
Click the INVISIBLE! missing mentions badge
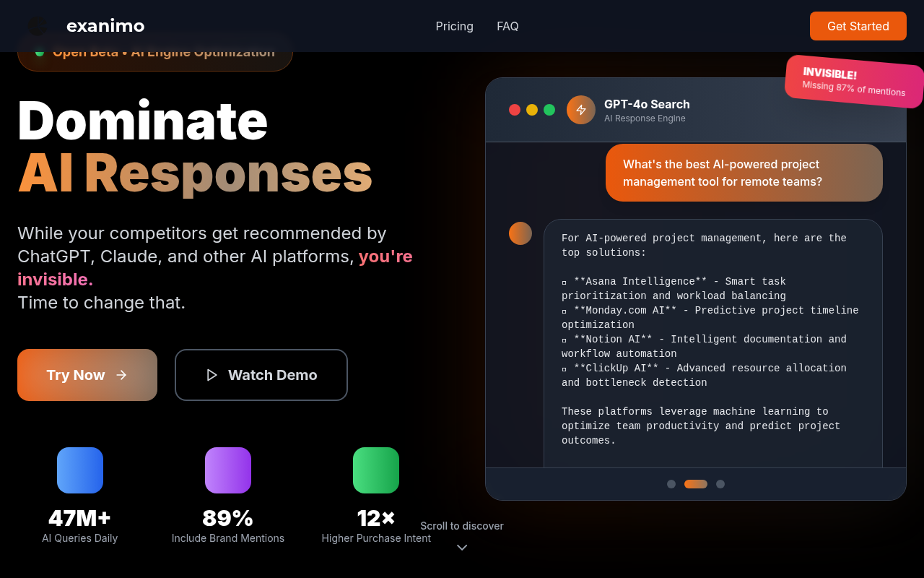pos(855,81)
